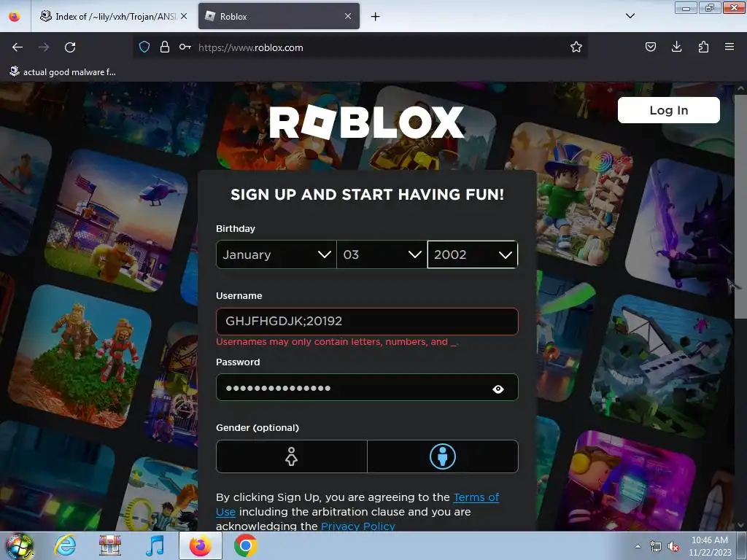Click the network icon in system tray
Viewport: 747px width, 560px height.
coord(656,547)
